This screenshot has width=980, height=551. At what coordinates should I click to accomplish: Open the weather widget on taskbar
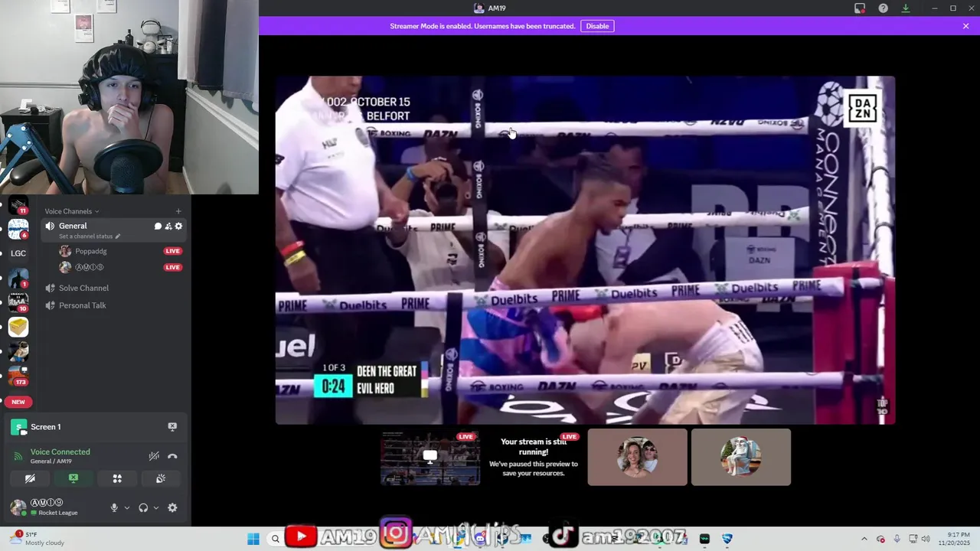(x=37, y=539)
